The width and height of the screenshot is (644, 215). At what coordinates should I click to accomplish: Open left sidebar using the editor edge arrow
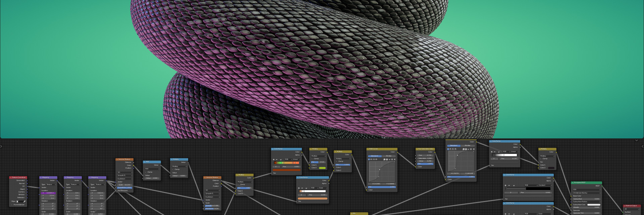click(x=1, y=146)
